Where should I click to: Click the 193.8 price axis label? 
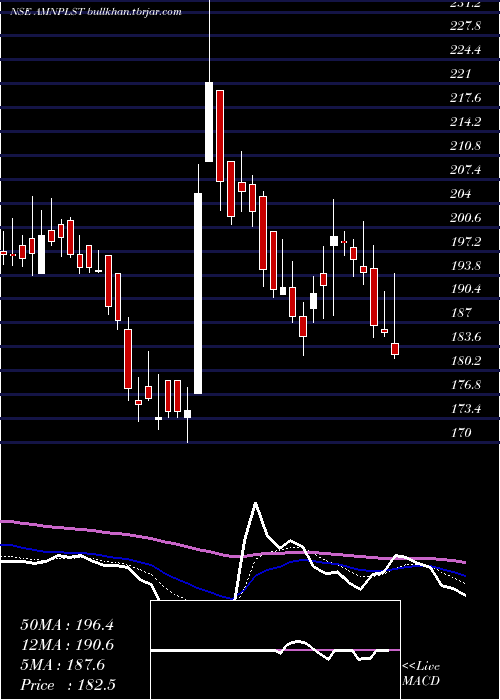pos(466,266)
